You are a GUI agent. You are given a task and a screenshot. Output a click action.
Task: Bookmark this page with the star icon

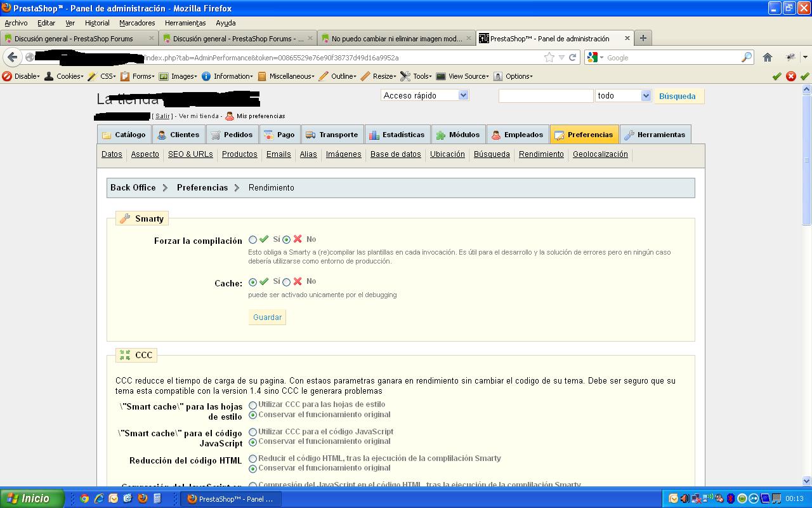(x=549, y=57)
